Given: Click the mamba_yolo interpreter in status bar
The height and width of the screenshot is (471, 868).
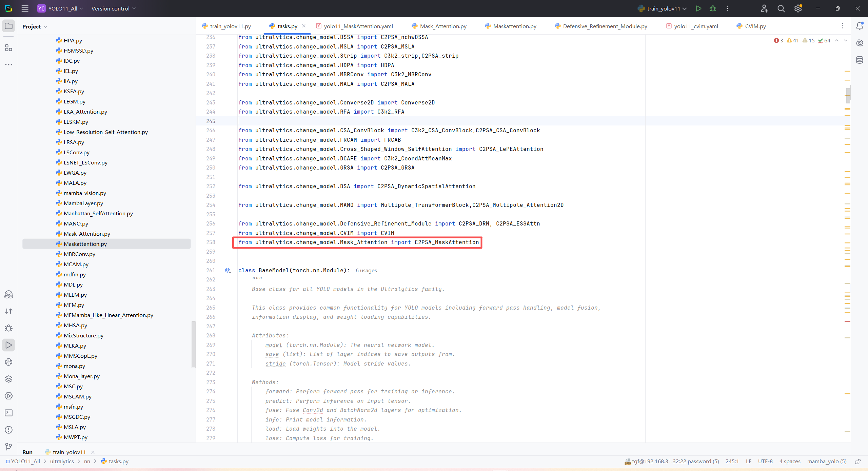Looking at the screenshot, I should coord(827,462).
